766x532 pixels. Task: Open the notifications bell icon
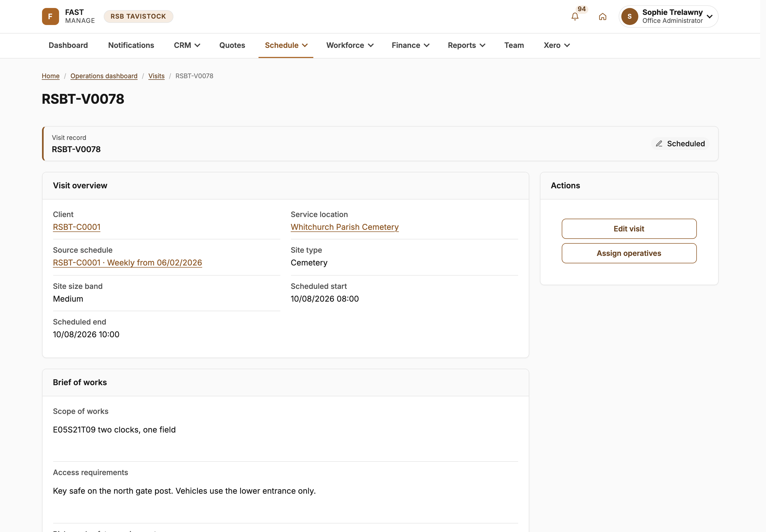coord(575,17)
